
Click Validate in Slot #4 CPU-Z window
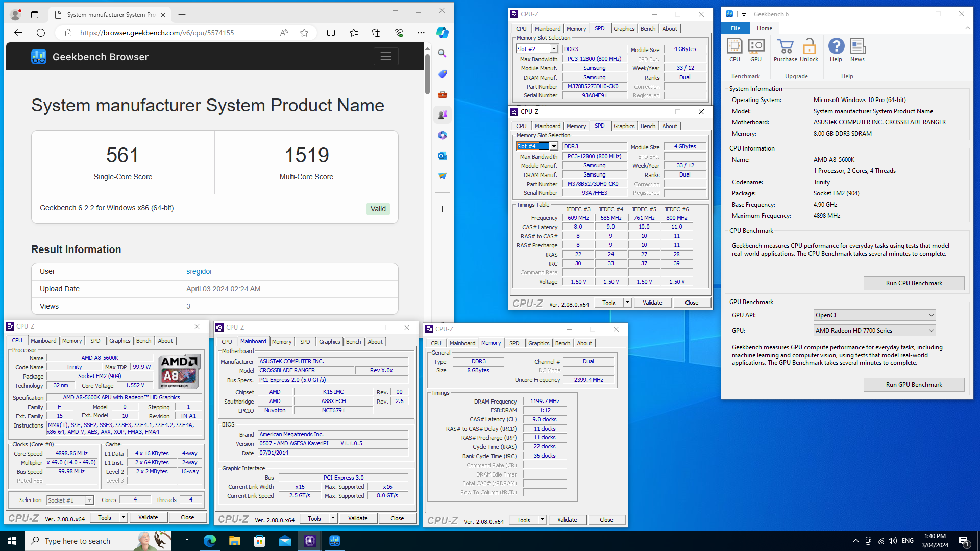[x=652, y=303]
